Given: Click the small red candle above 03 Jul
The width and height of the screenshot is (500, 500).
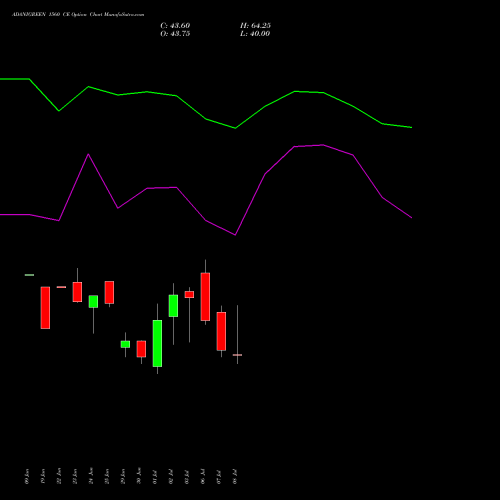Looking at the screenshot, I should (x=189, y=294).
